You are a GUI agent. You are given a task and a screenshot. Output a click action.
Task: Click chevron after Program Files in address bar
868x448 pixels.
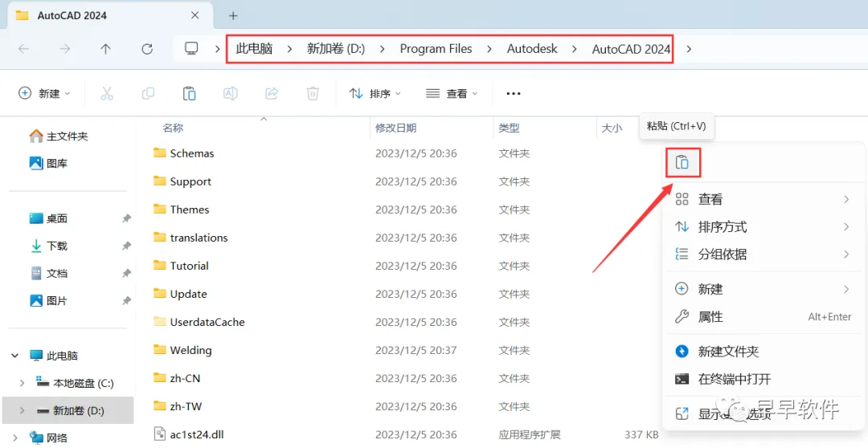point(489,49)
